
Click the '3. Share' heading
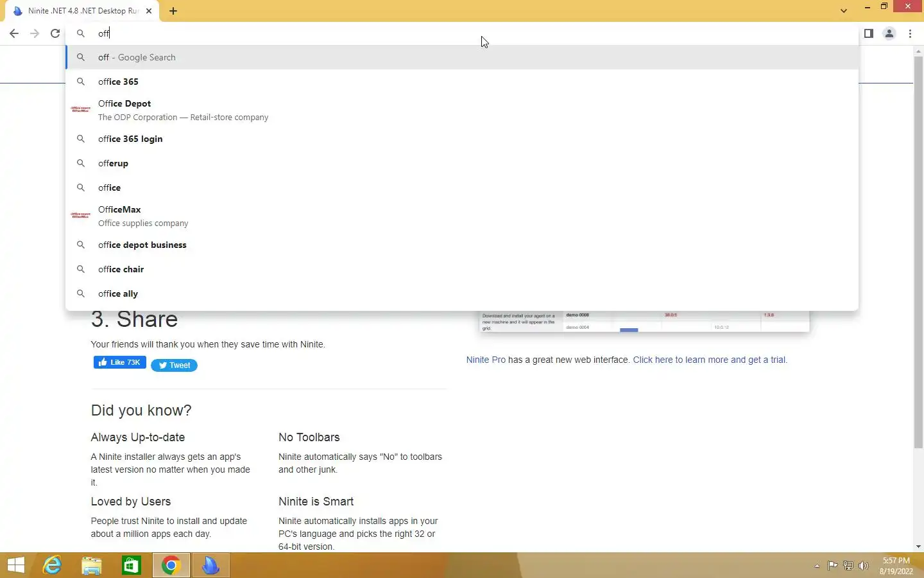(134, 320)
